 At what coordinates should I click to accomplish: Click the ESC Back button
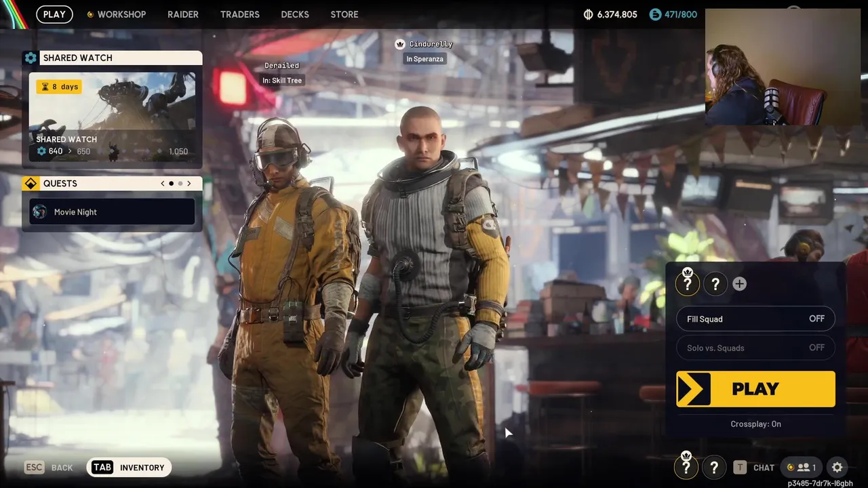(x=48, y=468)
